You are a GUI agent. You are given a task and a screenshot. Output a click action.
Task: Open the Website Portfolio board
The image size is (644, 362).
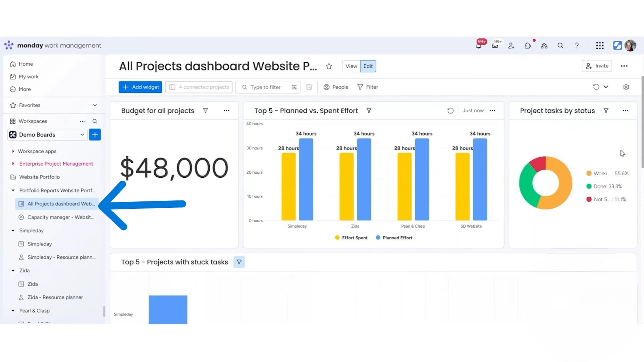(35, 177)
